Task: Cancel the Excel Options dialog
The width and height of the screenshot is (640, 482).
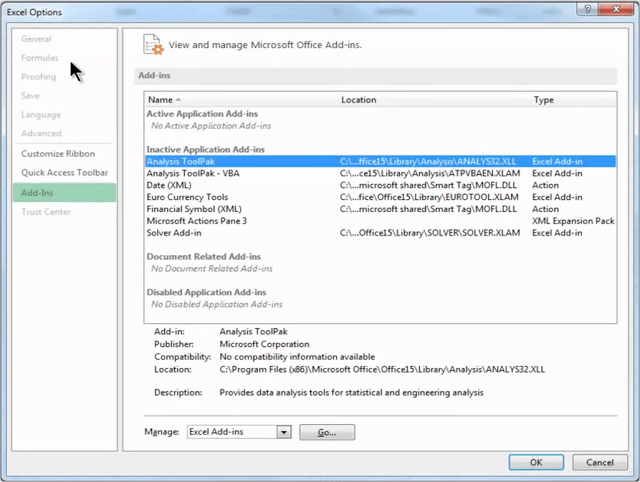Action: [x=600, y=462]
